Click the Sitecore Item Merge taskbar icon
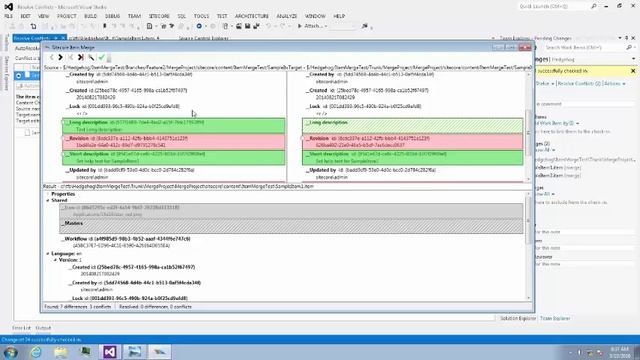The width and height of the screenshot is (640, 360). click(159, 351)
